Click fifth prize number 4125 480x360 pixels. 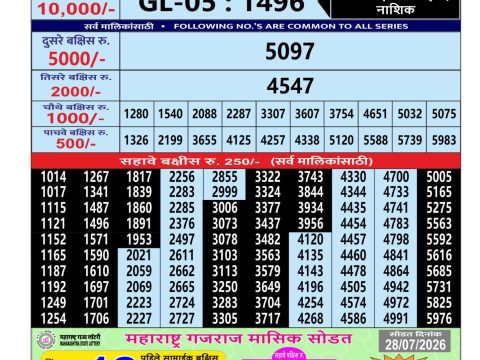coord(239,140)
